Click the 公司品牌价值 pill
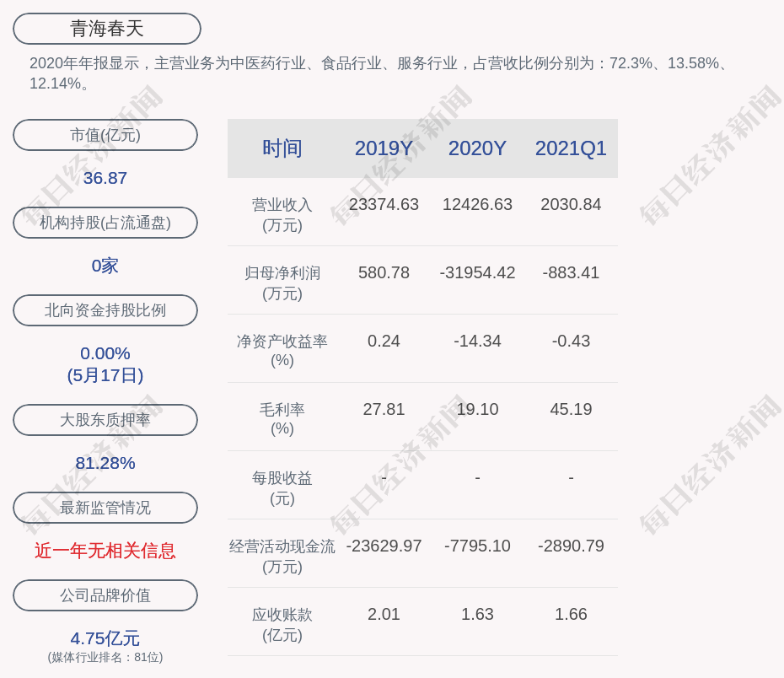This screenshot has height=678, width=784. pyautogui.click(x=105, y=595)
